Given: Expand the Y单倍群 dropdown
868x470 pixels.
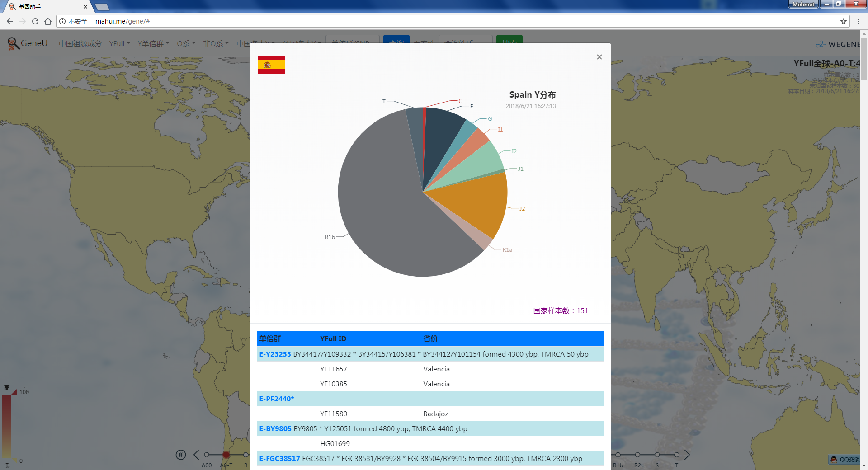Looking at the screenshot, I should (x=153, y=43).
